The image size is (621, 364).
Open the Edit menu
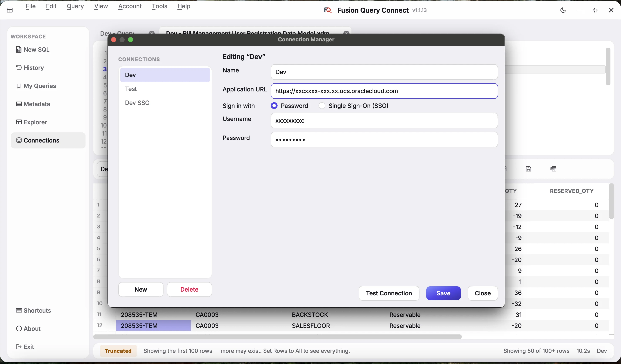(x=51, y=6)
